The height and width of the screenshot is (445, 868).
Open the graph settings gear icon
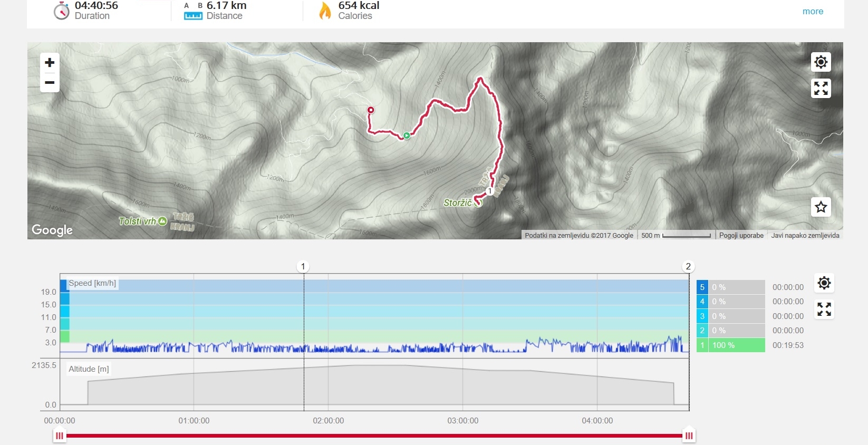824,283
